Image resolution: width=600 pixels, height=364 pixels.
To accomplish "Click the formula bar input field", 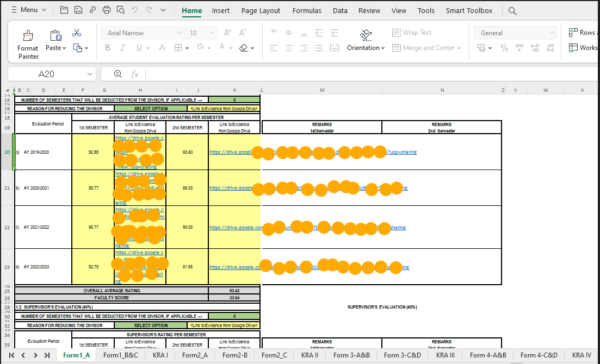I will click(371, 74).
